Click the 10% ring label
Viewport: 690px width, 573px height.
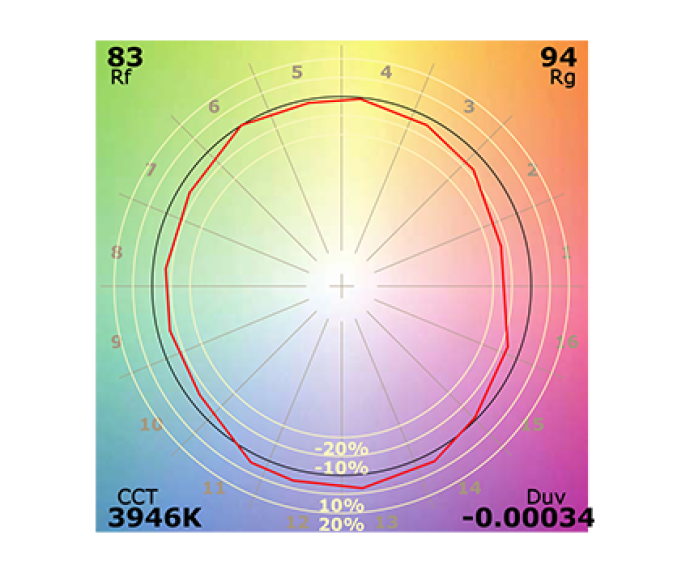341,506
